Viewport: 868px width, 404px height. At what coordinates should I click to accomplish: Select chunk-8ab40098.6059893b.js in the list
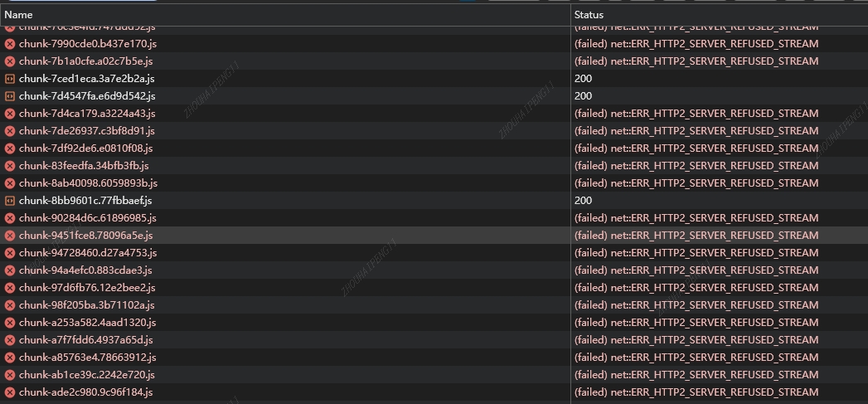88,183
